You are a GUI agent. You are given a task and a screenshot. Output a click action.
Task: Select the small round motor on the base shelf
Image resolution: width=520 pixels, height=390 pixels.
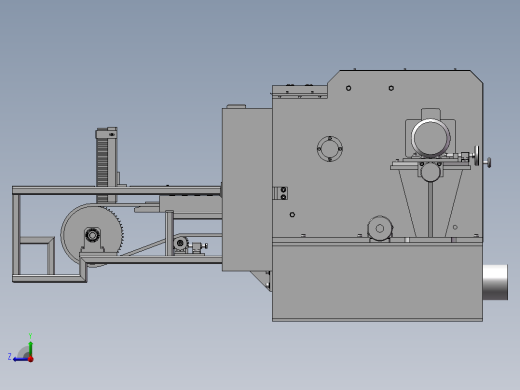pos(380,228)
